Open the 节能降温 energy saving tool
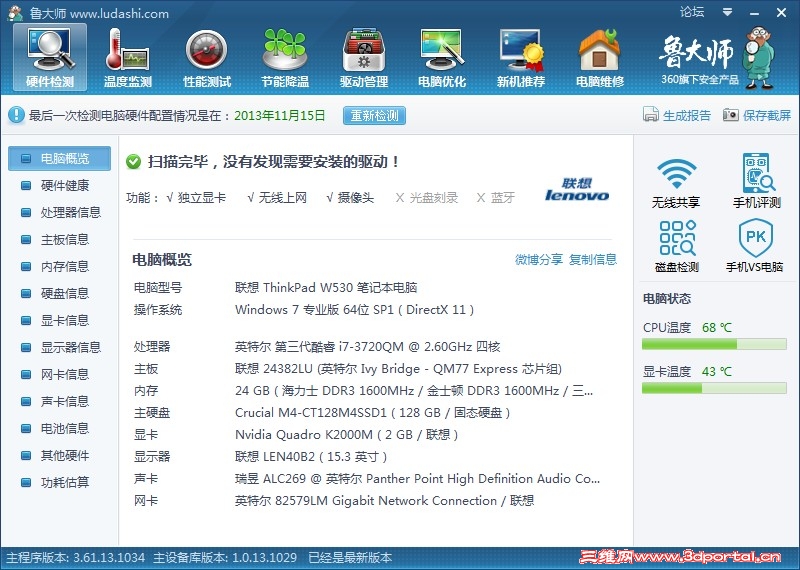This screenshot has width=800, height=570. click(x=285, y=58)
